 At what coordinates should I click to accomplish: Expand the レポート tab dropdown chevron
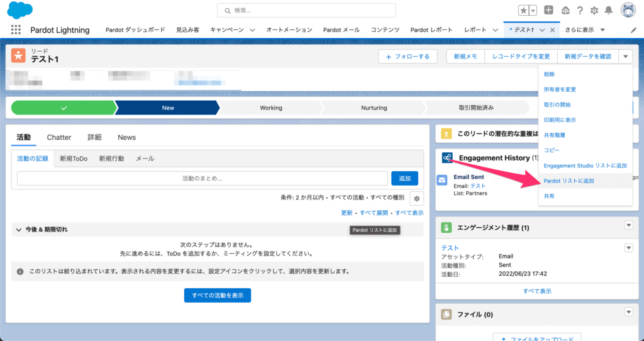(x=496, y=30)
